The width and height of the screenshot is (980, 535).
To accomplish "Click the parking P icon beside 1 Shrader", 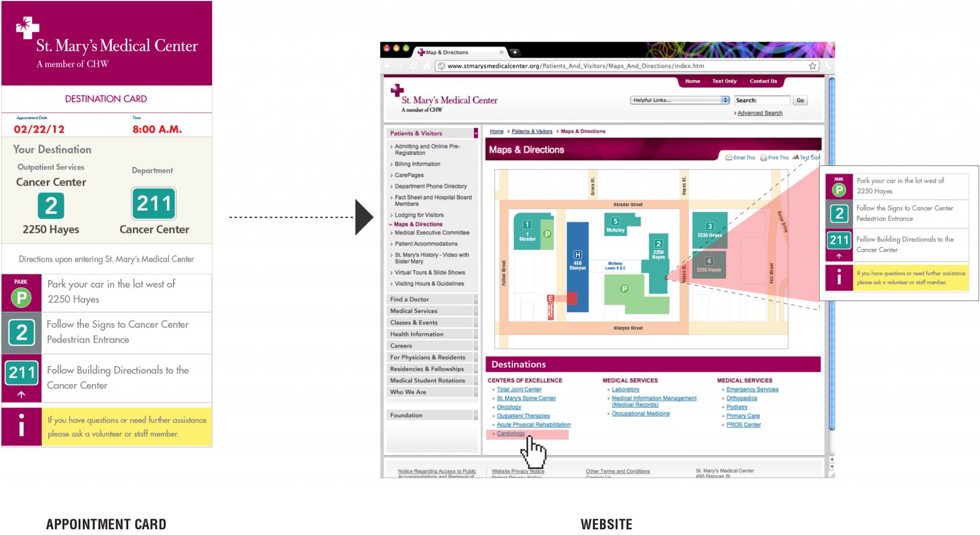I will [547, 234].
